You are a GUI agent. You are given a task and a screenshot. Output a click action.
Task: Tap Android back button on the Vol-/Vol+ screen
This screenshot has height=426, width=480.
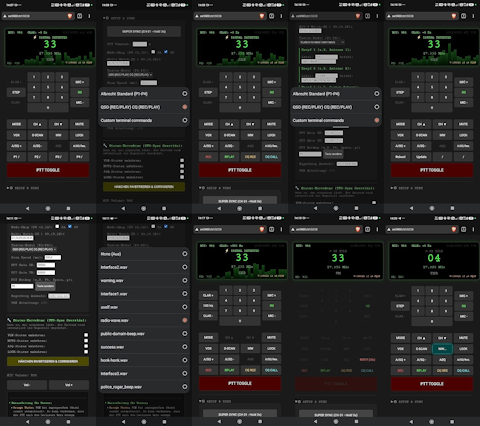[x=27, y=421]
